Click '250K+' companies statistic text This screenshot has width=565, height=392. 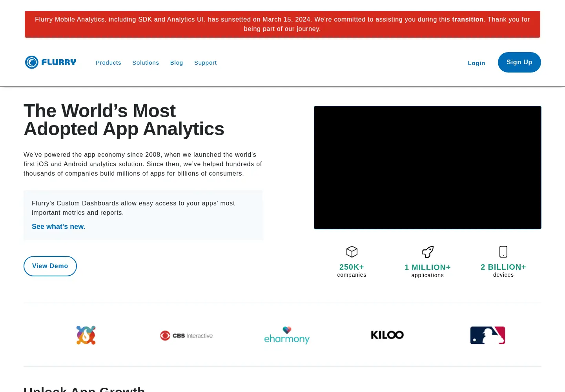(352, 267)
